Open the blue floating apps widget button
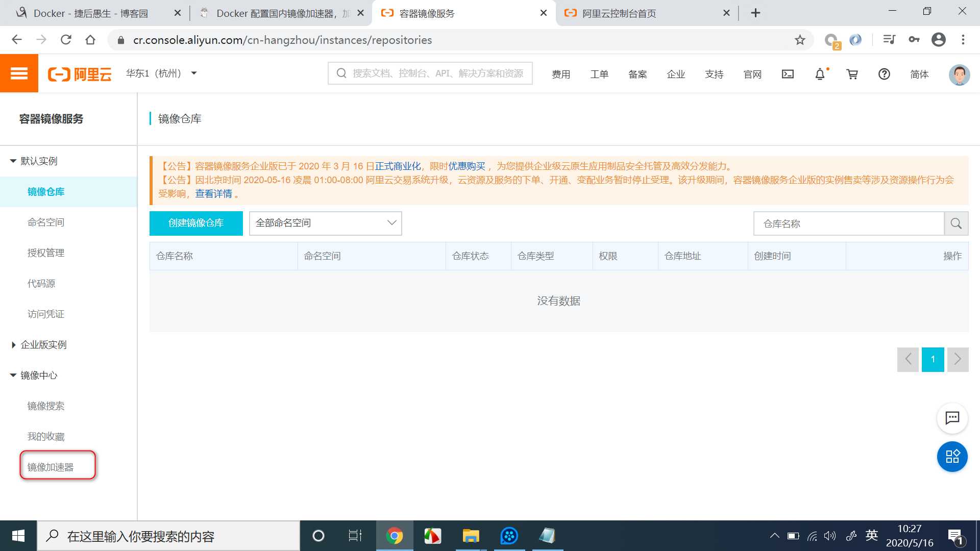The image size is (980, 551). (952, 457)
